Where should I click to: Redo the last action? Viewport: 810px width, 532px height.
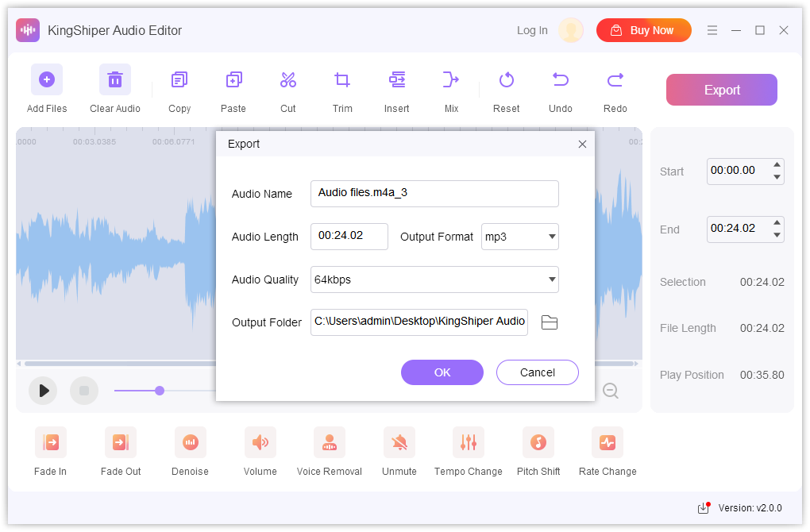pos(615,80)
